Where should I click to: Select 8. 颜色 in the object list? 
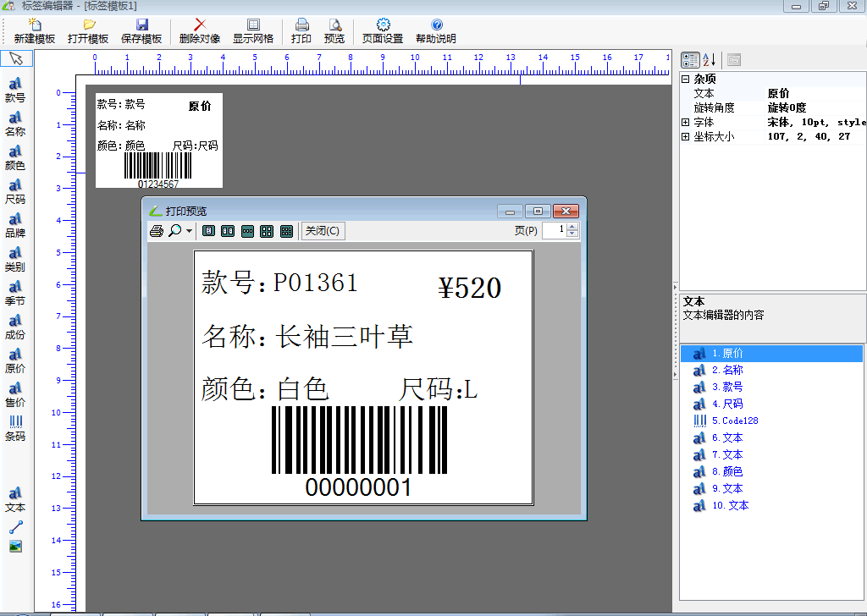[x=726, y=471]
